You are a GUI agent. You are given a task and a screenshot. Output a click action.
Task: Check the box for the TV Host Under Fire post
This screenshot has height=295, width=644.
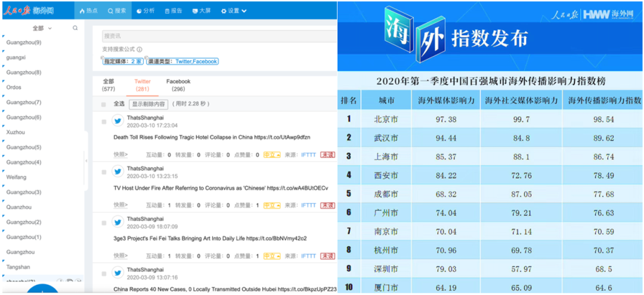pyautogui.click(x=104, y=172)
